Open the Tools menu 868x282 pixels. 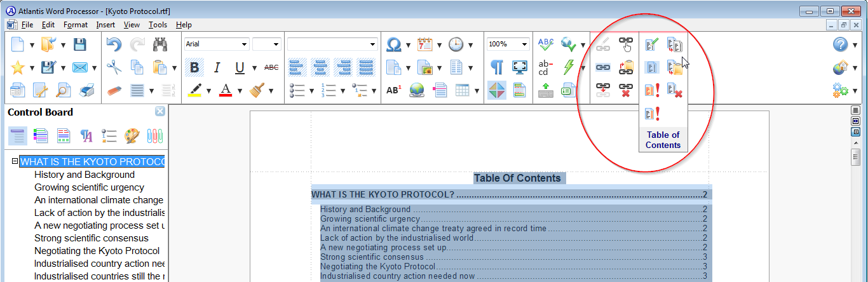coord(158,25)
